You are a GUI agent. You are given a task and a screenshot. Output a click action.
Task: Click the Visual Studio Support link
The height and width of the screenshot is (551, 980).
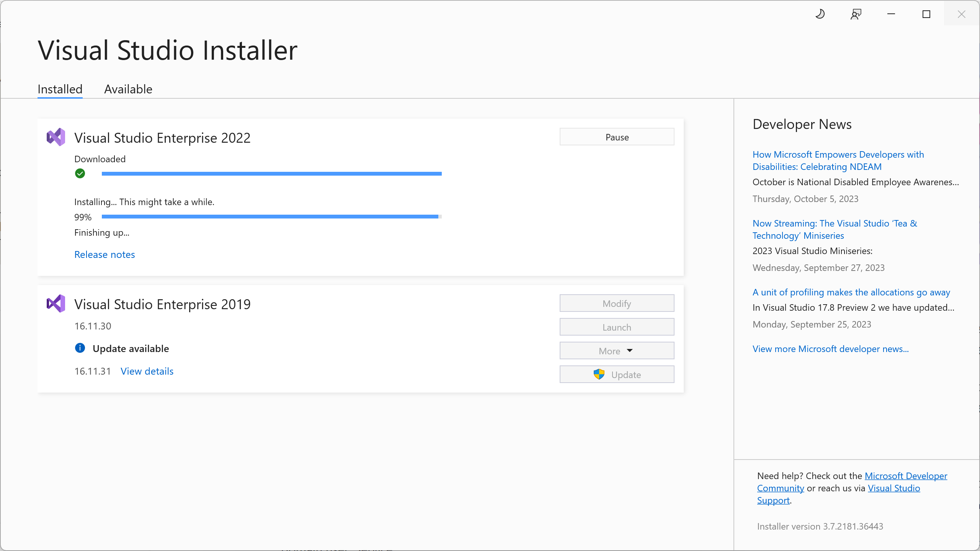[x=894, y=488]
